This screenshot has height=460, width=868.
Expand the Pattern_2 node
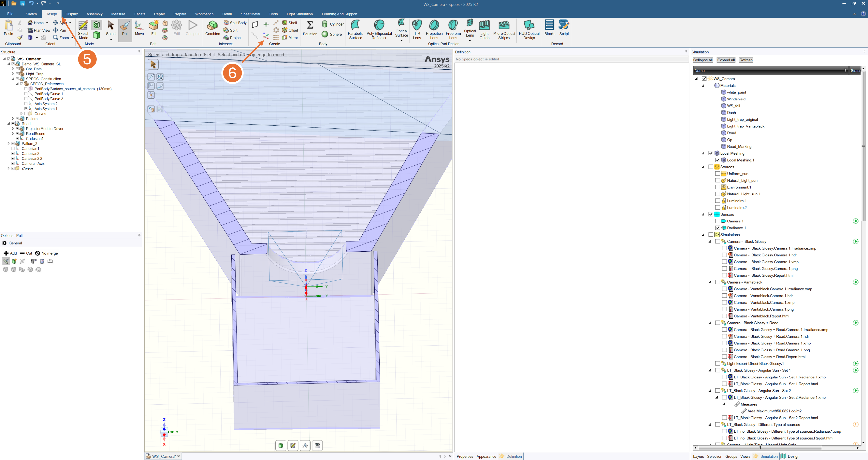(8, 144)
